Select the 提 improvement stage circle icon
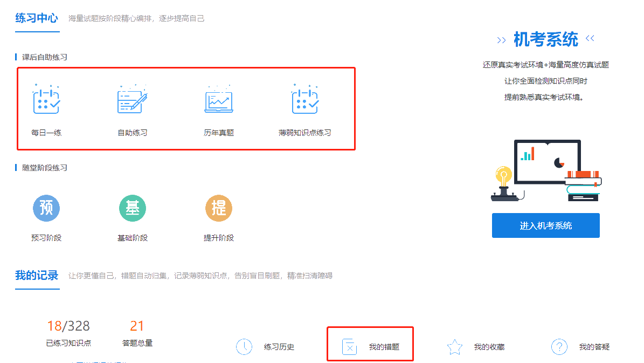The image size is (644, 363). (x=218, y=208)
